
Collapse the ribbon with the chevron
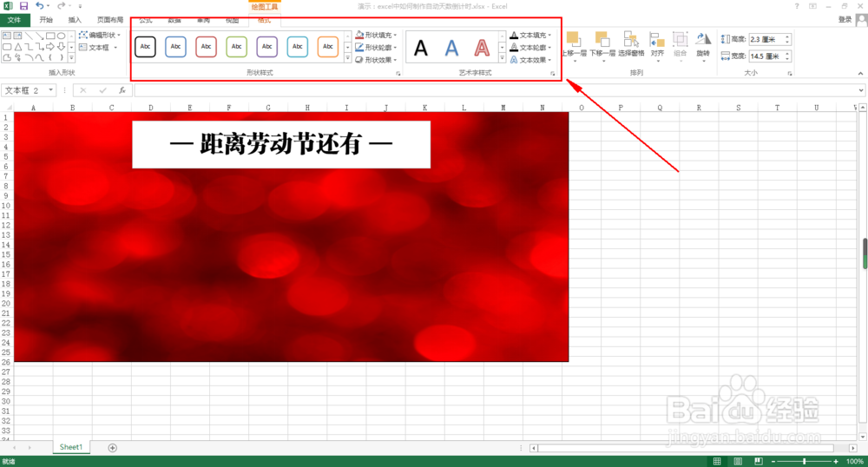pyautogui.click(x=860, y=74)
